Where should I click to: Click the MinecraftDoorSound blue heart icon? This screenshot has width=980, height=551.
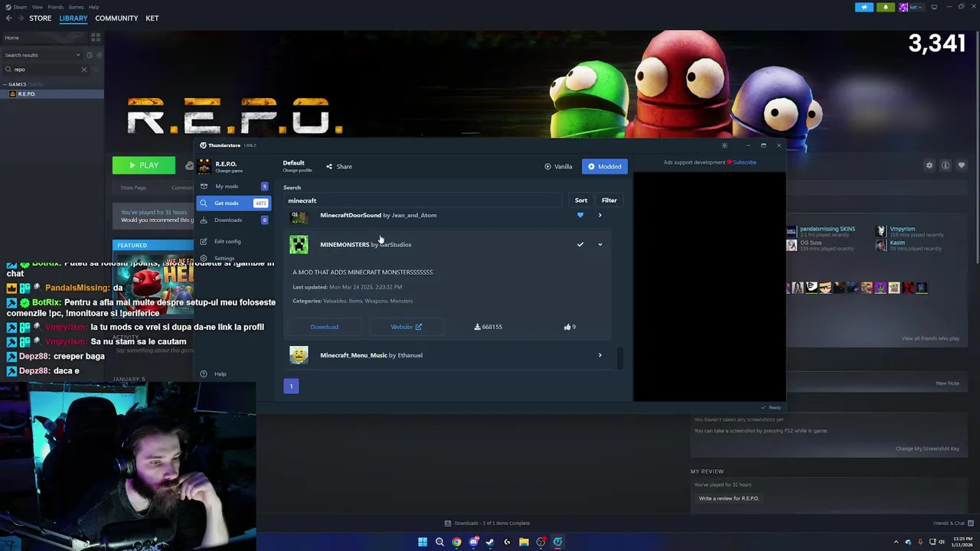click(580, 215)
